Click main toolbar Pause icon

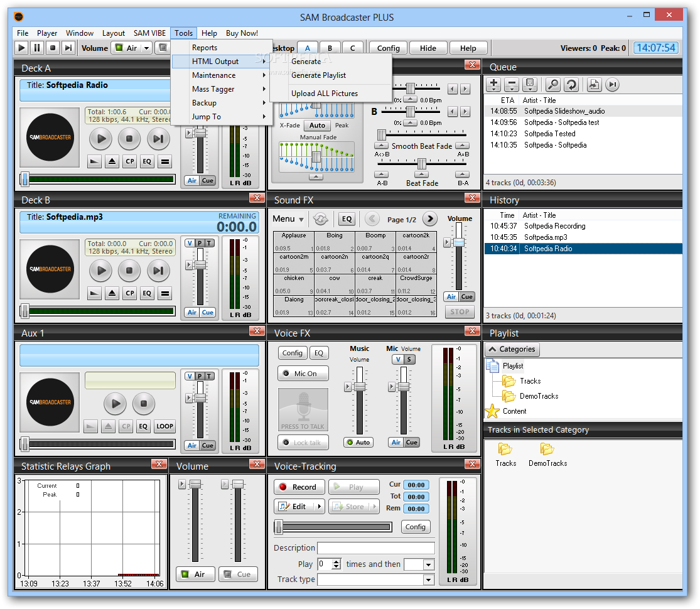pyautogui.click(x=37, y=47)
